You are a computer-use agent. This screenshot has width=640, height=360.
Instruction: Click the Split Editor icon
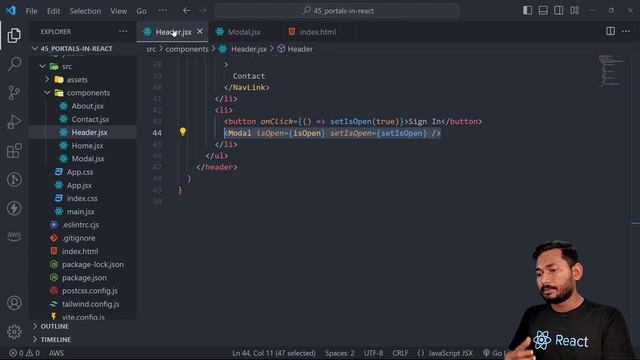tap(610, 31)
